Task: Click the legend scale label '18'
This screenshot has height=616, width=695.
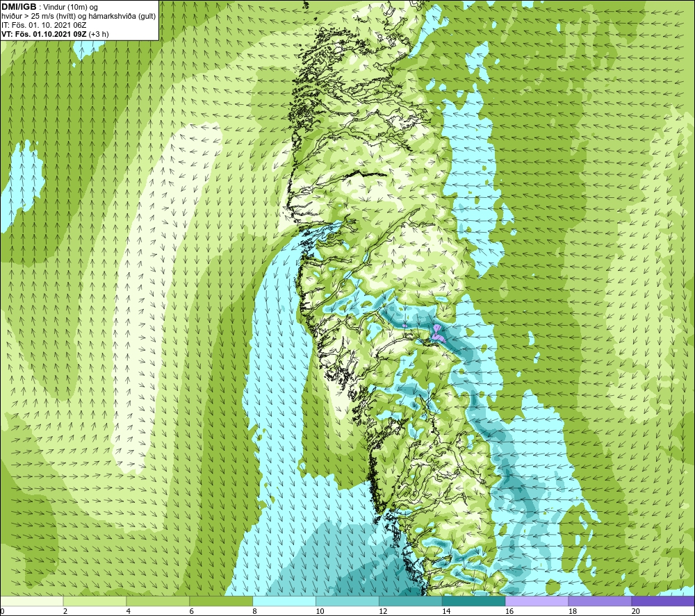Action: (573, 611)
